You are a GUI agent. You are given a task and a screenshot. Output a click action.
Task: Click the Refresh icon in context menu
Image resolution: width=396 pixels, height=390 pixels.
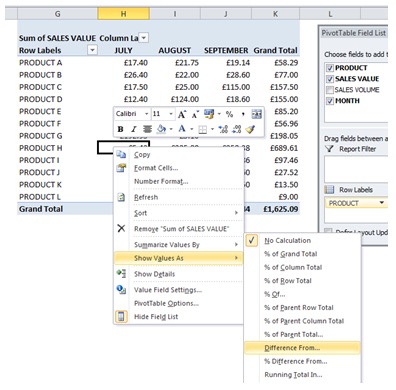[x=121, y=197]
